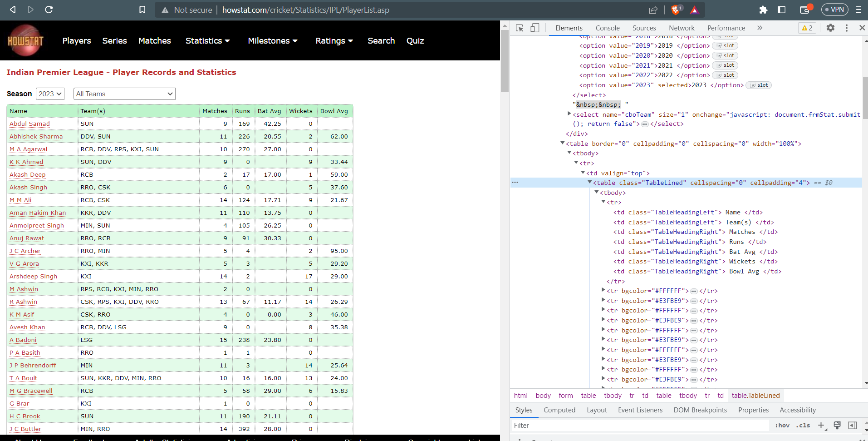Screen dimensions: 868x441
Task: Open the Season year dropdown
Action: [49, 94]
